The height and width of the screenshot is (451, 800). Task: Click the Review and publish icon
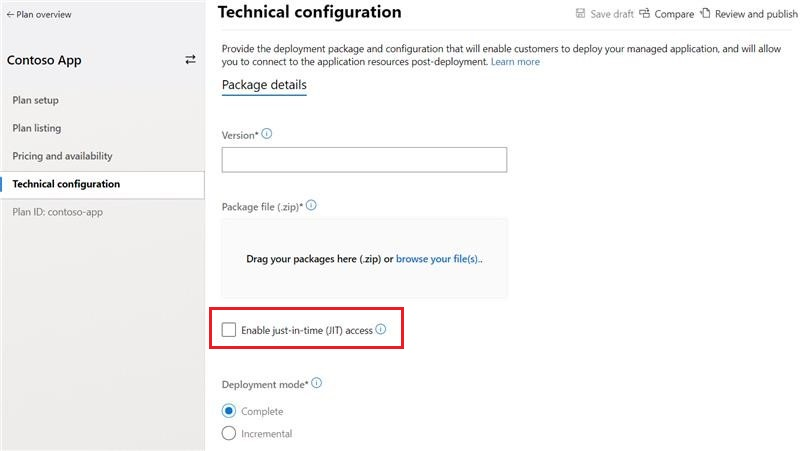[705, 14]
